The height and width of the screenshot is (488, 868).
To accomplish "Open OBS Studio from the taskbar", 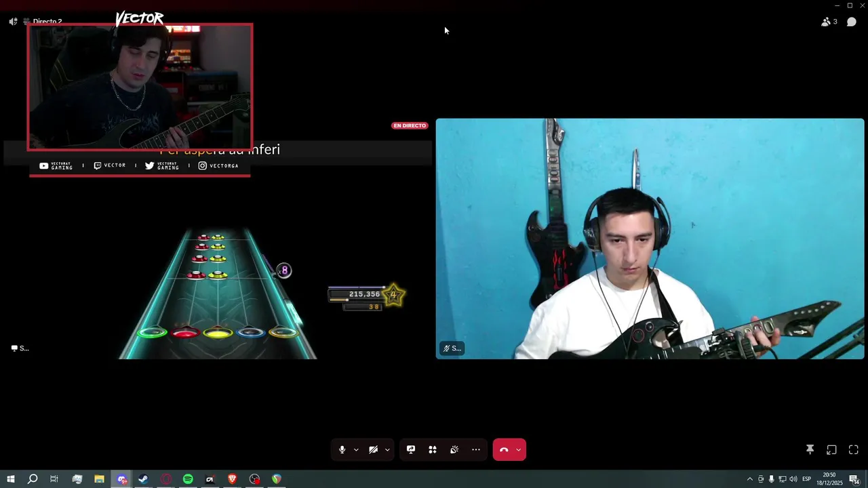I will (x=254, y=479).
